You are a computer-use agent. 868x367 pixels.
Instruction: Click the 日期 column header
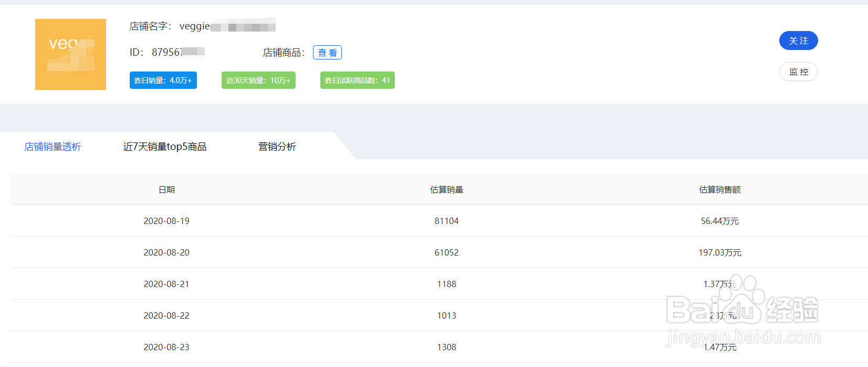[166, 190]
